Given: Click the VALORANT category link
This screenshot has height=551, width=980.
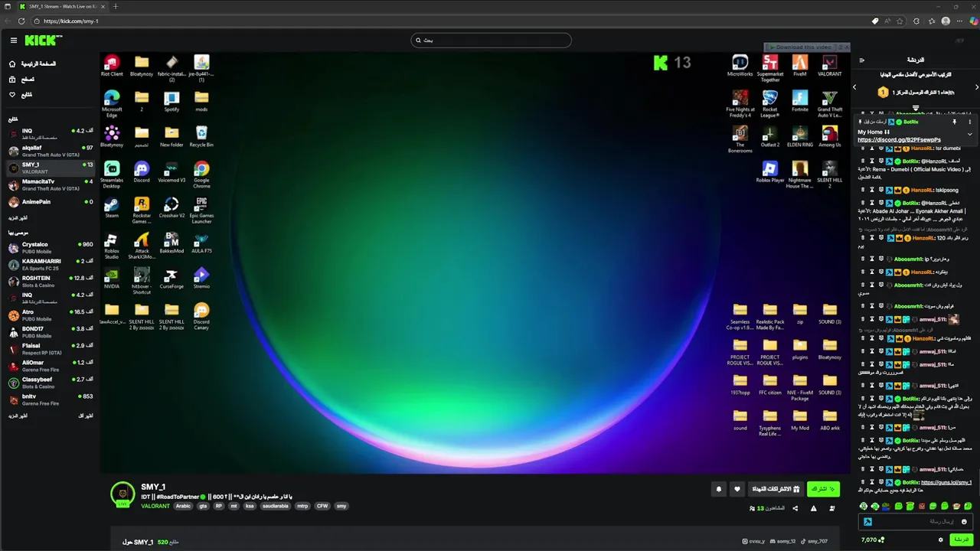Looking at the screenshot, I should coord(155,506).
